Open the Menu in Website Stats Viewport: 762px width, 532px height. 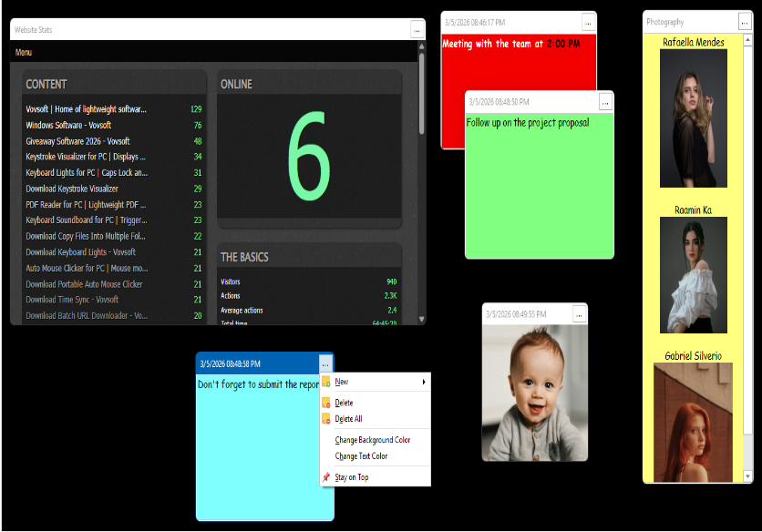pos(24,53)
